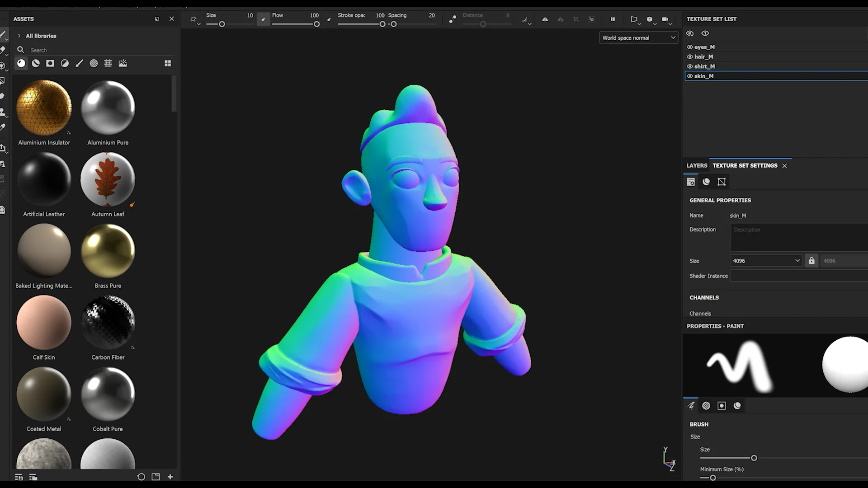Open the texture Size 4096 dropdown

[x=765, y=260]
